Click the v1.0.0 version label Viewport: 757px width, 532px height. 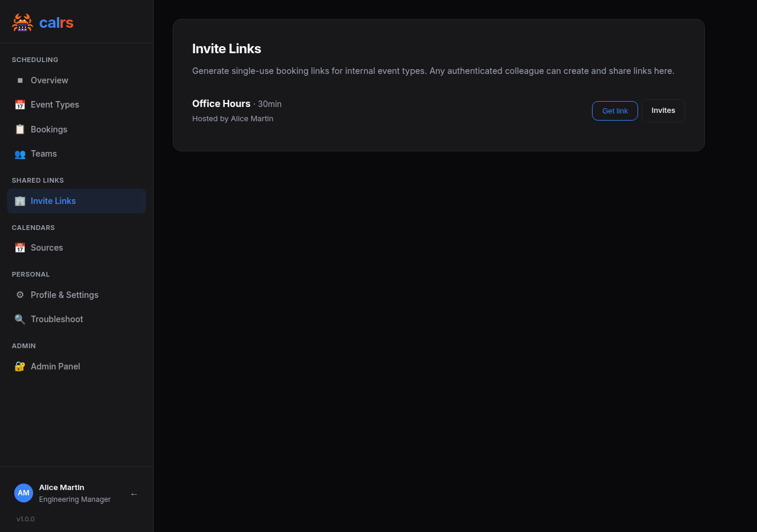(25, 519)
